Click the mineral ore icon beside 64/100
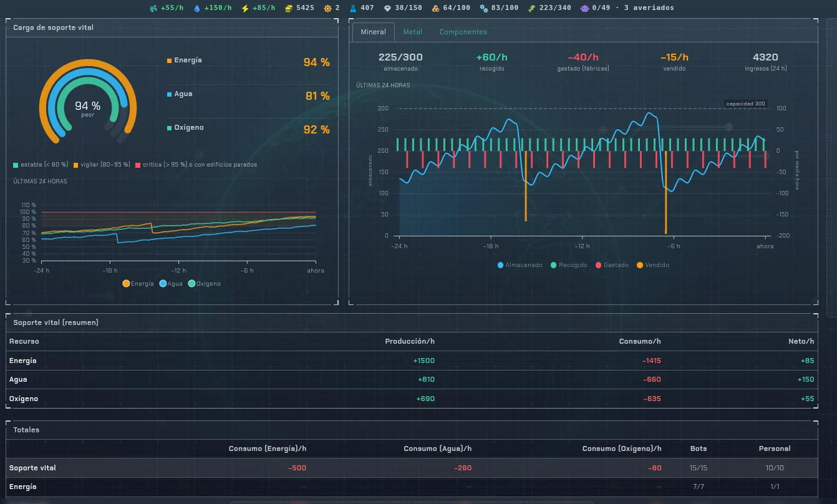Screen dimensions: 837x504 coord(435,8)
